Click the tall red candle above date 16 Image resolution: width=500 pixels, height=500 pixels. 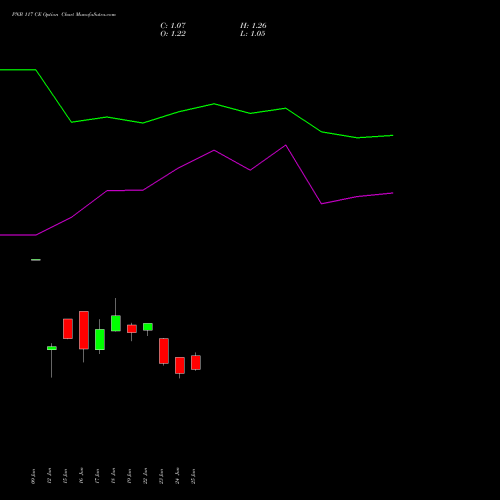pyautogui.click(x=84, y=330)
